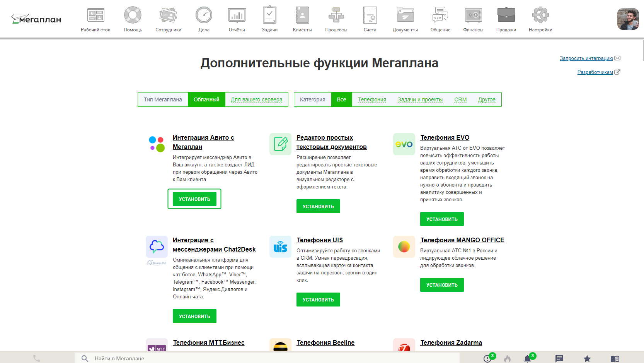Open the Продажи briefcase icon

click(506, 15)
